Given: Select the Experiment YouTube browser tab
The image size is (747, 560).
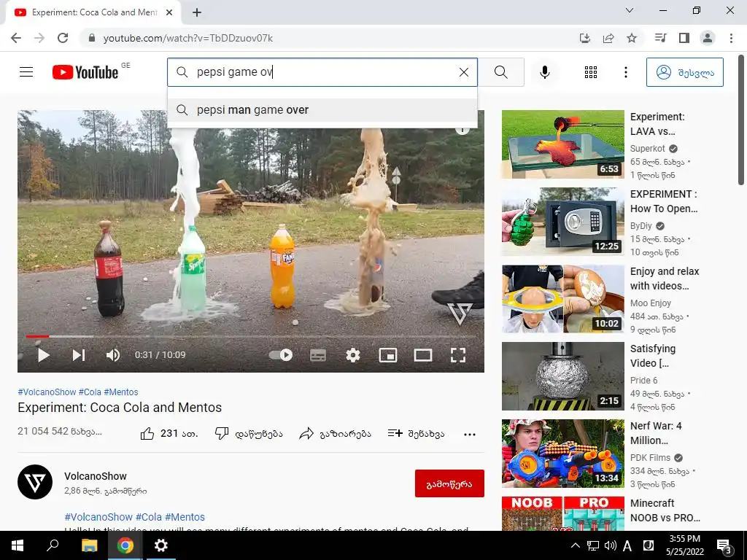Looking at the screenshot, I should click(x=93, y=12).
